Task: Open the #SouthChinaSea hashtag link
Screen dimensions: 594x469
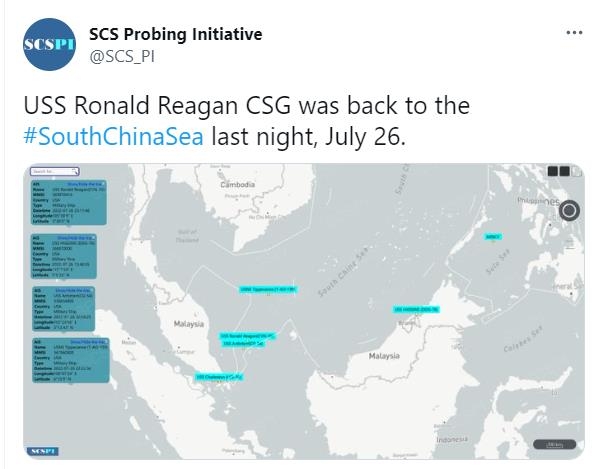Action: click(x=114, y=136)
